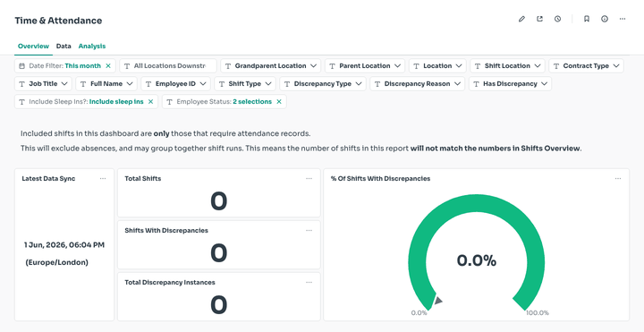Viewport: 644px width, 332px height.
Task: Open the Has Discrepancy dropdown
Action: (510, 84)
